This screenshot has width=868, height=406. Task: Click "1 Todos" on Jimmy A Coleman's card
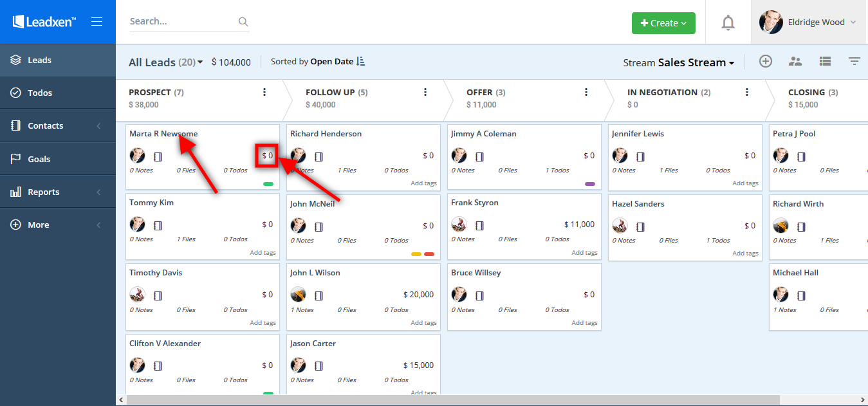[557, 171]
